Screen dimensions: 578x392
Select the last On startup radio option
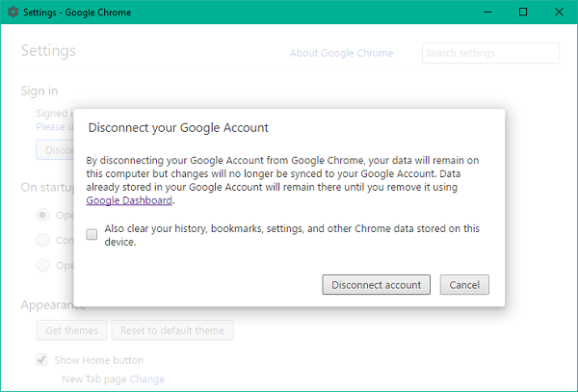click(x=42, y=264)
